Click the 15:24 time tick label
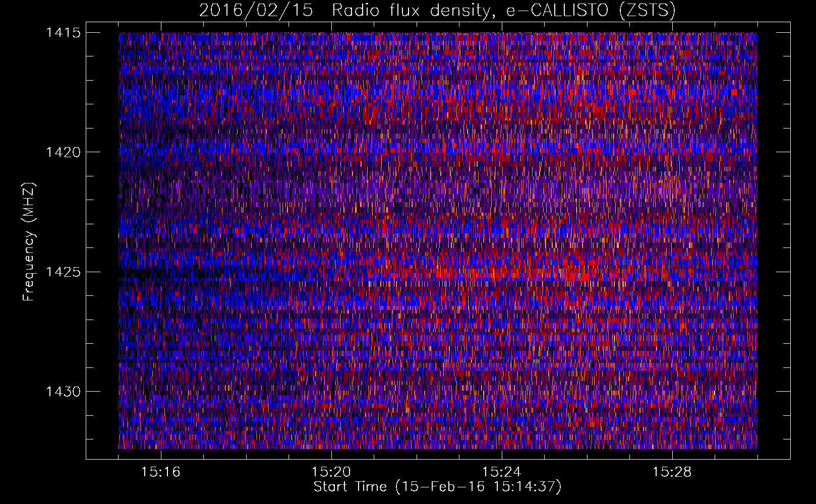Screen dimensions: 816x504 502,472
